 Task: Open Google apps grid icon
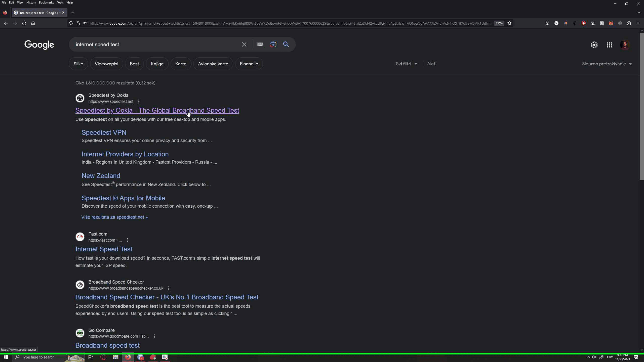[x=609, y=45]
